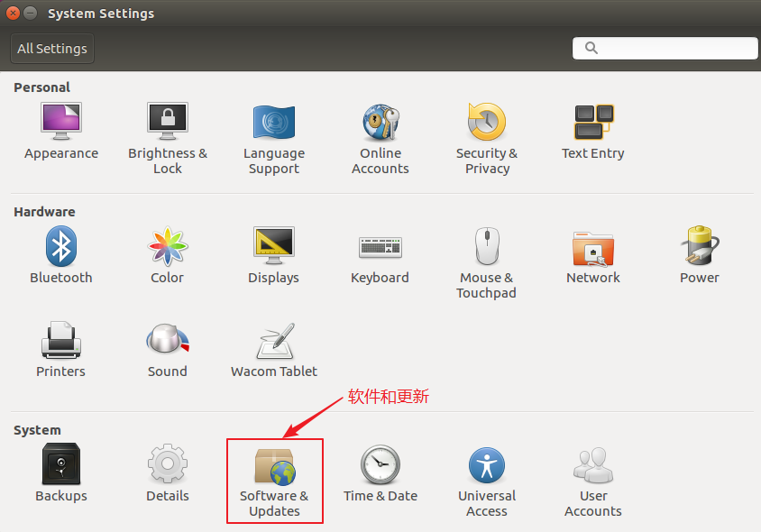This screenshot has height=532, width=761.
Task: Open Sound settings icon
Action: [168, 338]
